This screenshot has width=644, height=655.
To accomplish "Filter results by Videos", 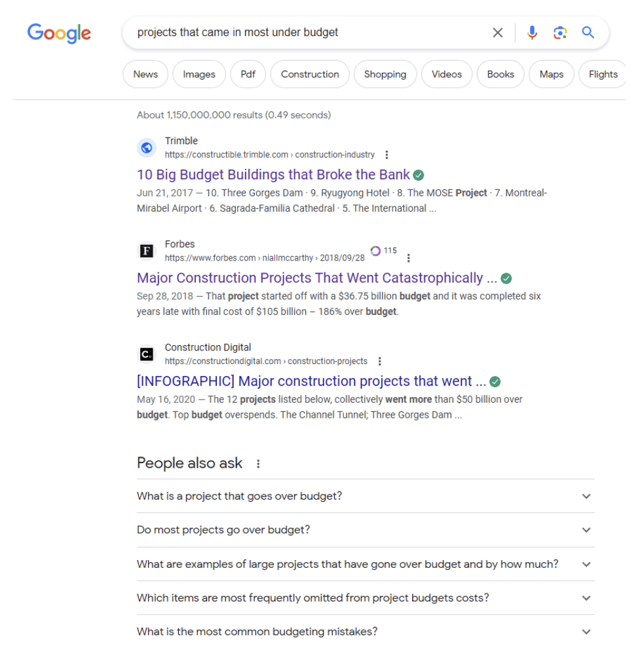I will 447,74.
